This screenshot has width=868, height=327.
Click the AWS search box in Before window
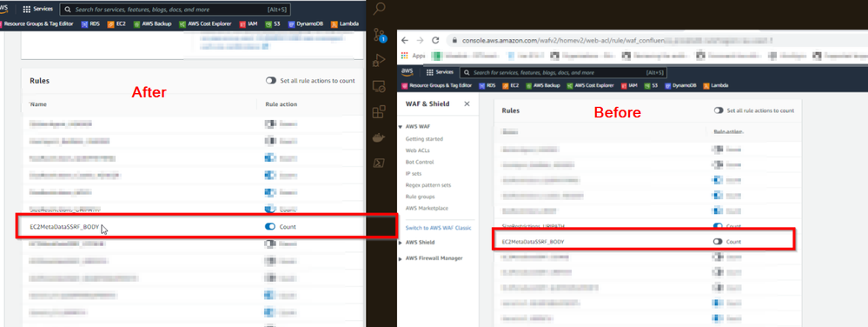[564, 72]
